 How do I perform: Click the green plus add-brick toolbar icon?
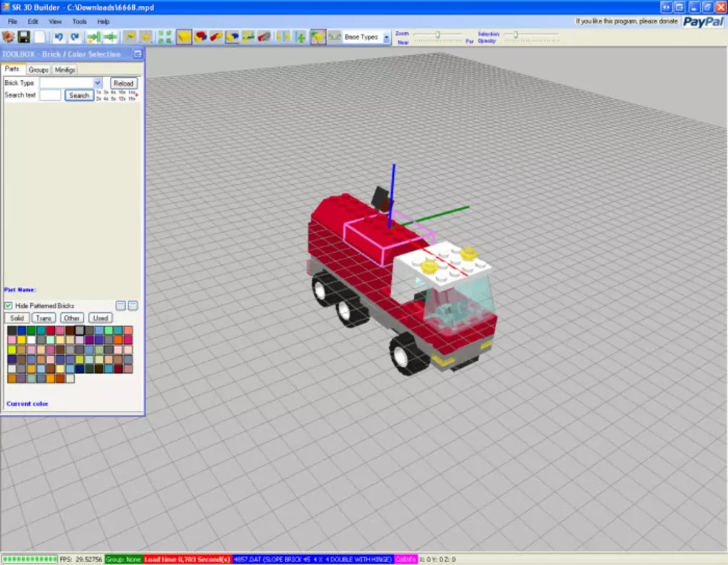(300, 37)
